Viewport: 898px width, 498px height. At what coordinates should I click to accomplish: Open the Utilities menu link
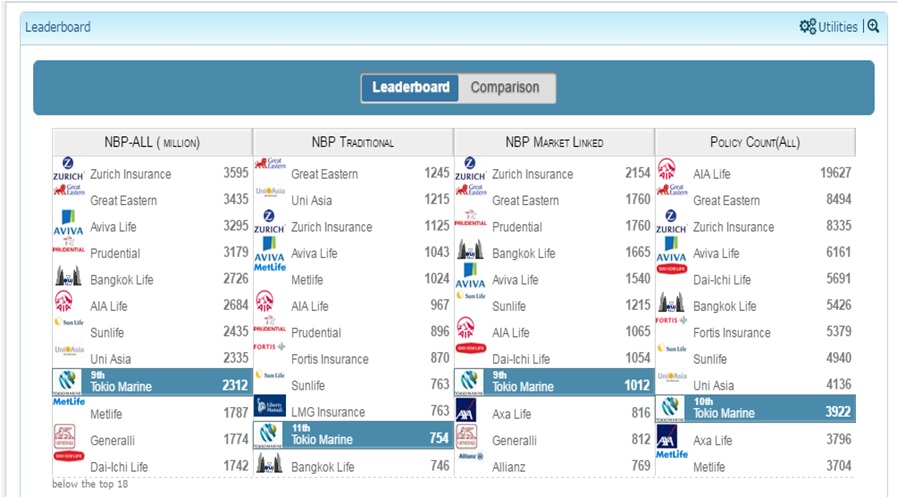coord(838,27)
